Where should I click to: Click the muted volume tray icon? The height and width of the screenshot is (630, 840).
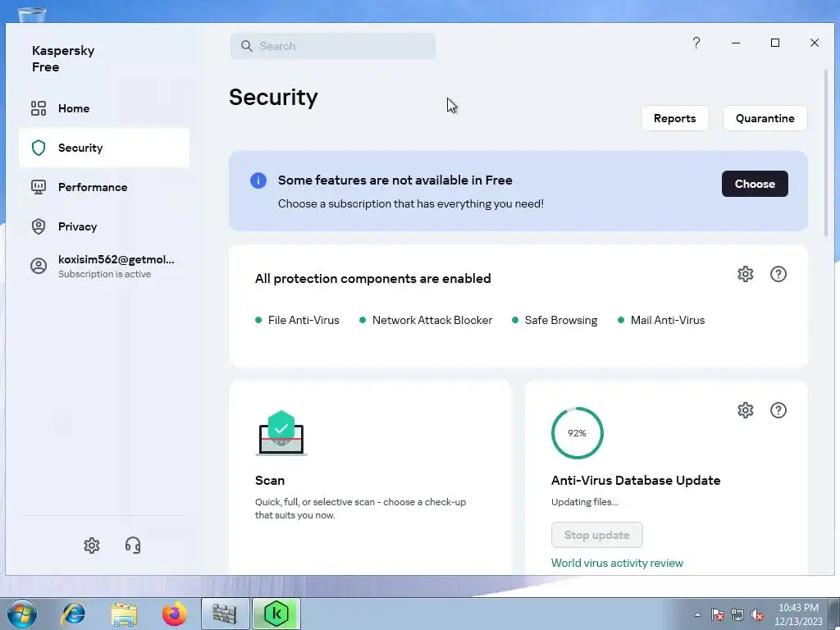tap(757, 615)
